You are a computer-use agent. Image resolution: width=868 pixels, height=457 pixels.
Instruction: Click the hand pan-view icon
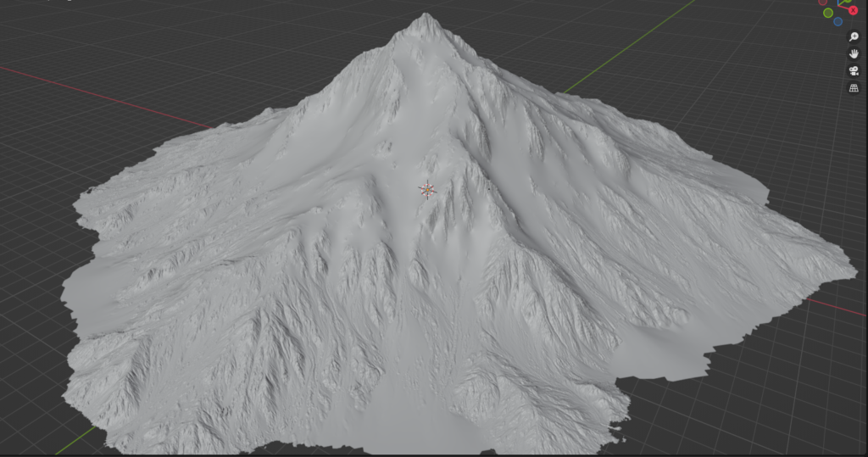pyautogui.click(x=854, y=53)
